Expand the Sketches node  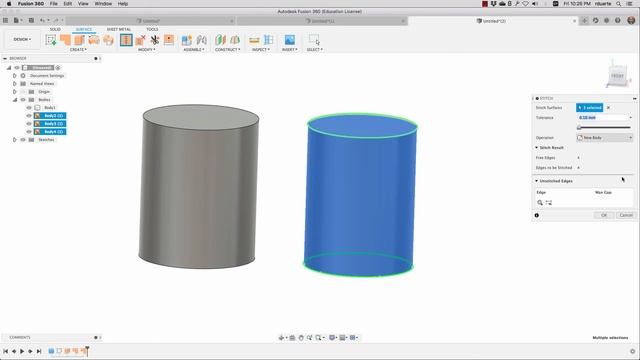(15, 140)
